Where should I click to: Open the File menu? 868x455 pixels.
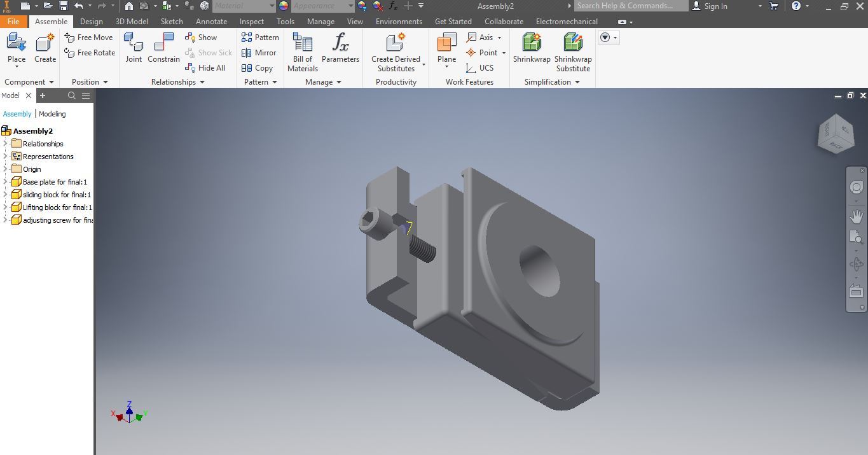pyautogui.click(x=13, y=22)
